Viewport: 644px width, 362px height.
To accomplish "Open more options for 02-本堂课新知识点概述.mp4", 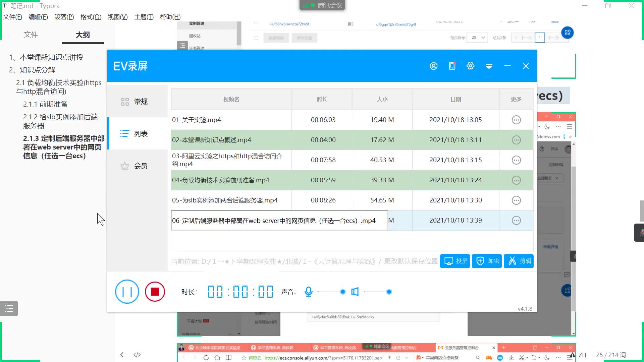I will [516, 140].
